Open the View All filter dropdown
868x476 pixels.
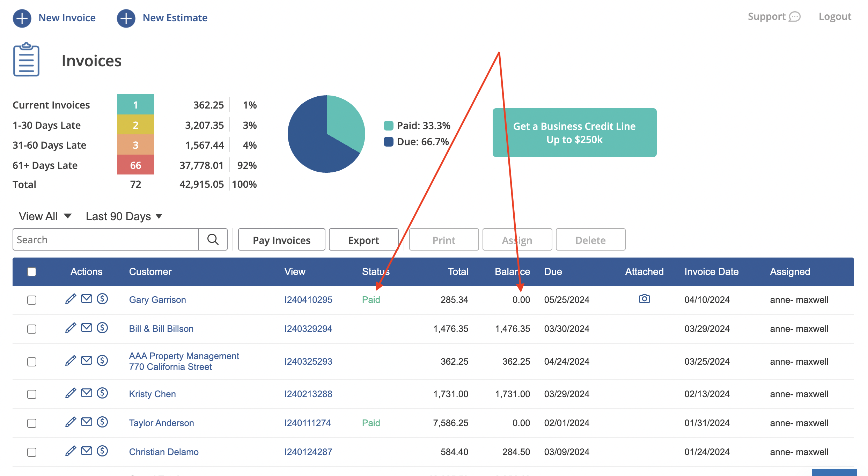[45, 216]
